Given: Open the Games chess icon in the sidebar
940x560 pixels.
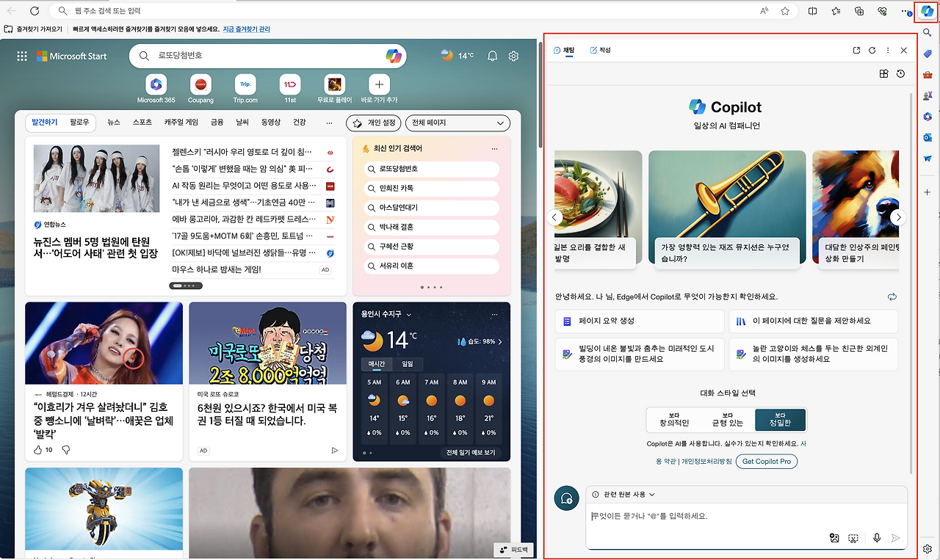Looking at the screenshot, I should click(x=928, y=96).
